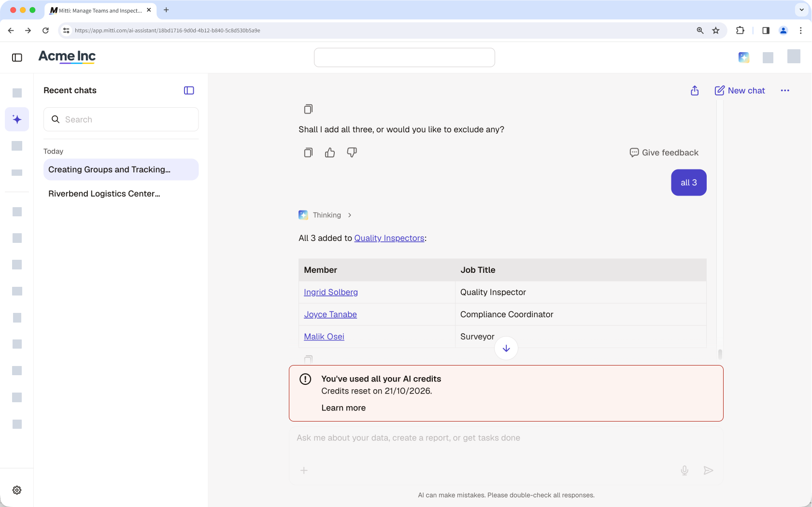Open Ingrid Solberg's profile link
The height and width of the screenshot is (507, 812).
(331, 292)
